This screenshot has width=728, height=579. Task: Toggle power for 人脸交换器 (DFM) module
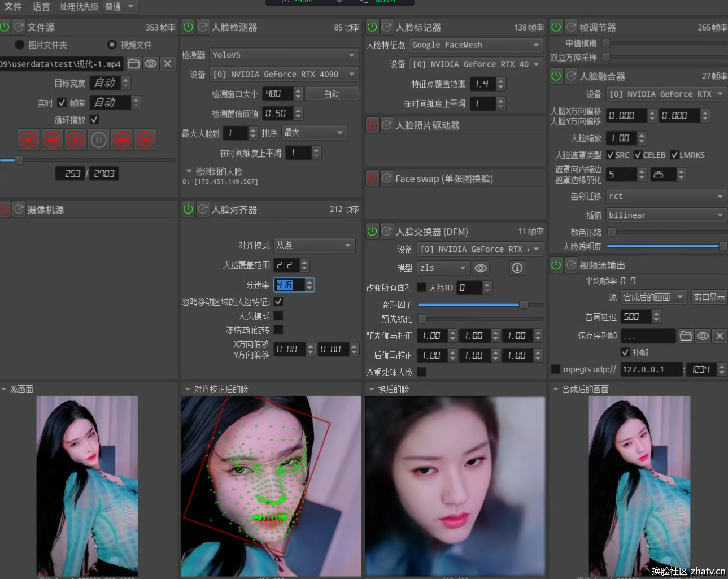(372, 230)
